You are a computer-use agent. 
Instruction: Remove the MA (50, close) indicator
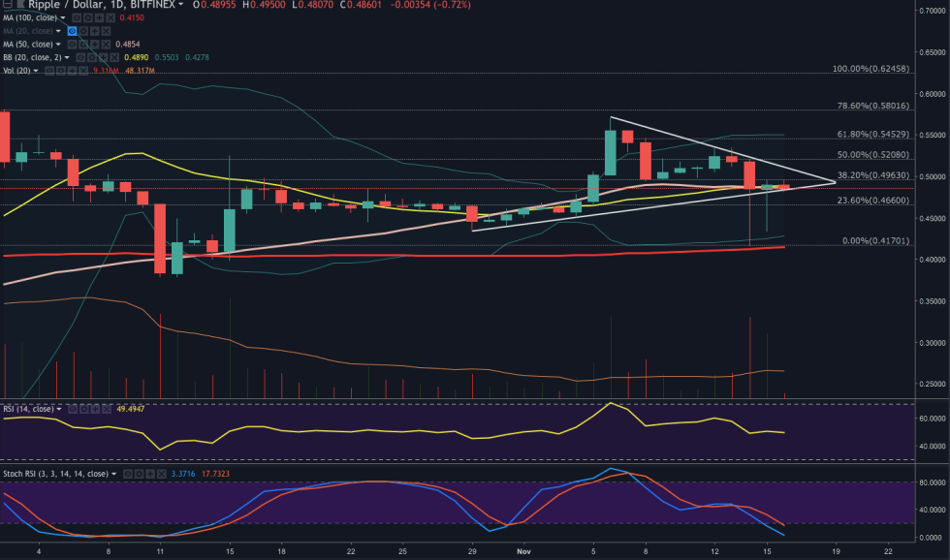click(x=107, y=45)
